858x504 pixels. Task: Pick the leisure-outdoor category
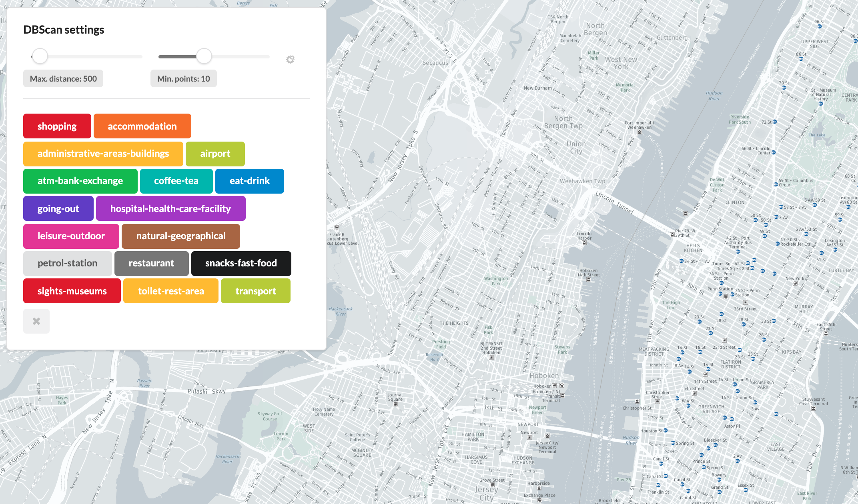point(71,236)
